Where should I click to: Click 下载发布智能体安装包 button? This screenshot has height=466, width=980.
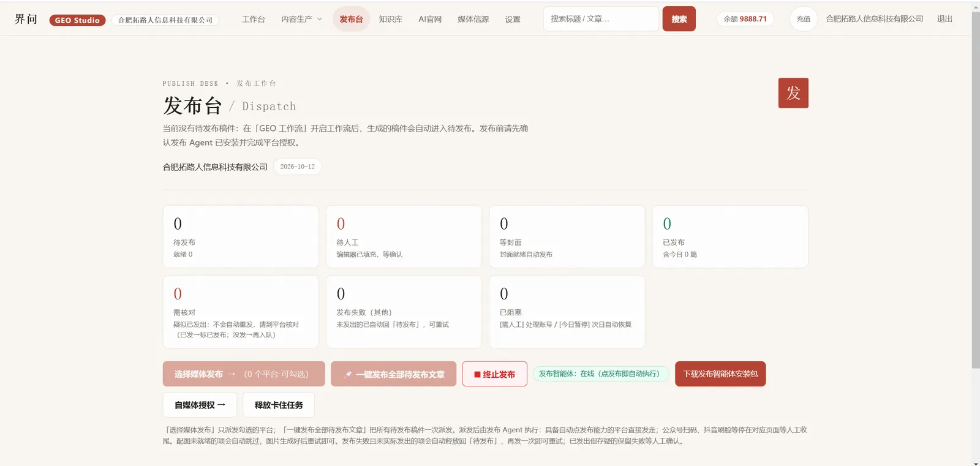720,374
